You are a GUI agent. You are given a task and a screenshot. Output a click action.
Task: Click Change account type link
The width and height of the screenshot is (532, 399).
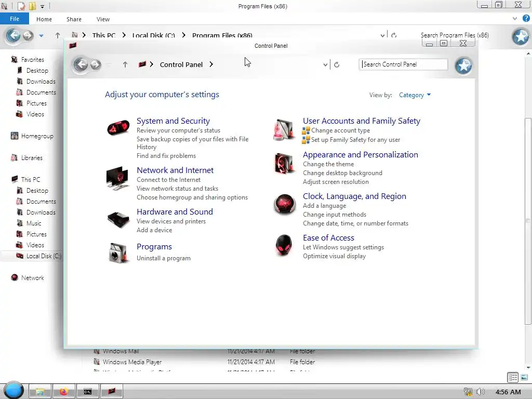pyautogui.click(x=340, y=130)
